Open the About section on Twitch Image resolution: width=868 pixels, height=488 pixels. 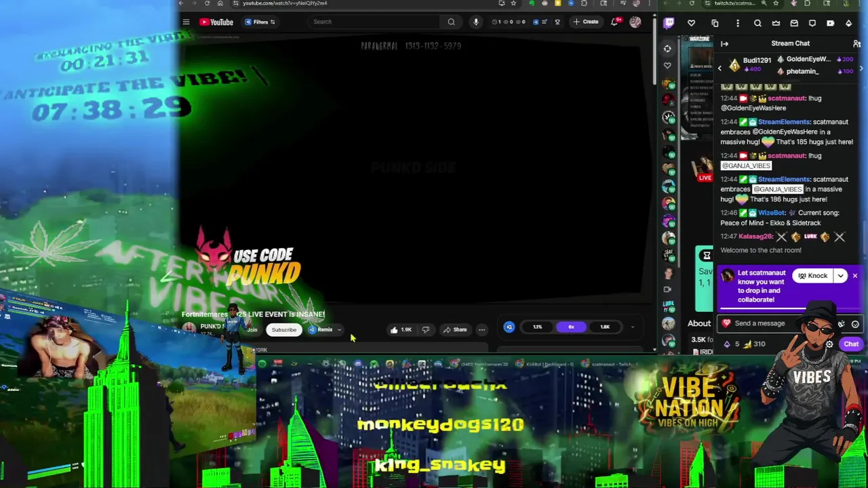tap(699, 324)
